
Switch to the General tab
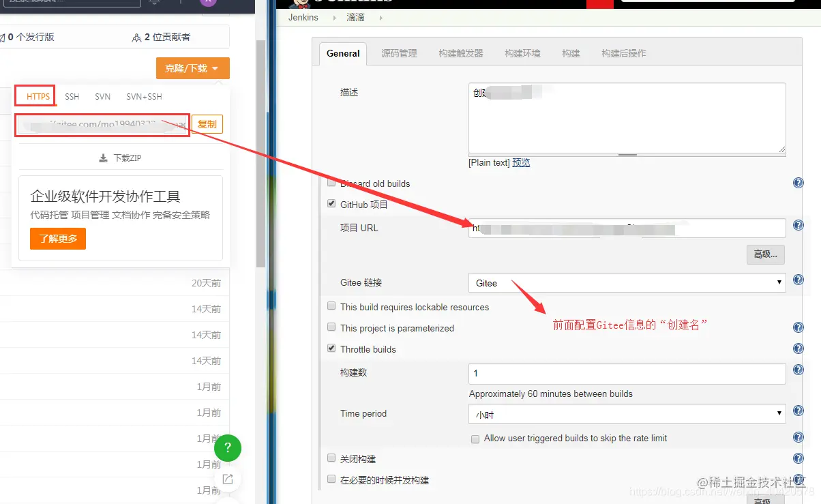tap(343, 53)
